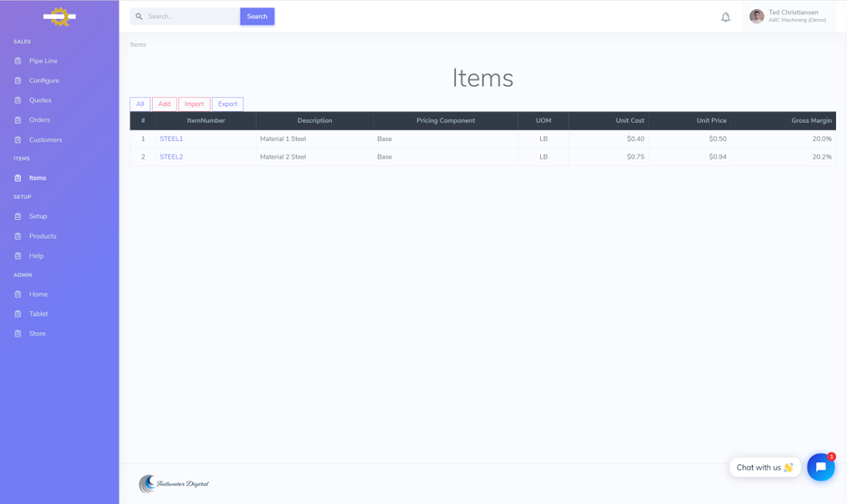The image size is (847, 504).
Task: Click the notification bell icon
Action: (726, 17)
